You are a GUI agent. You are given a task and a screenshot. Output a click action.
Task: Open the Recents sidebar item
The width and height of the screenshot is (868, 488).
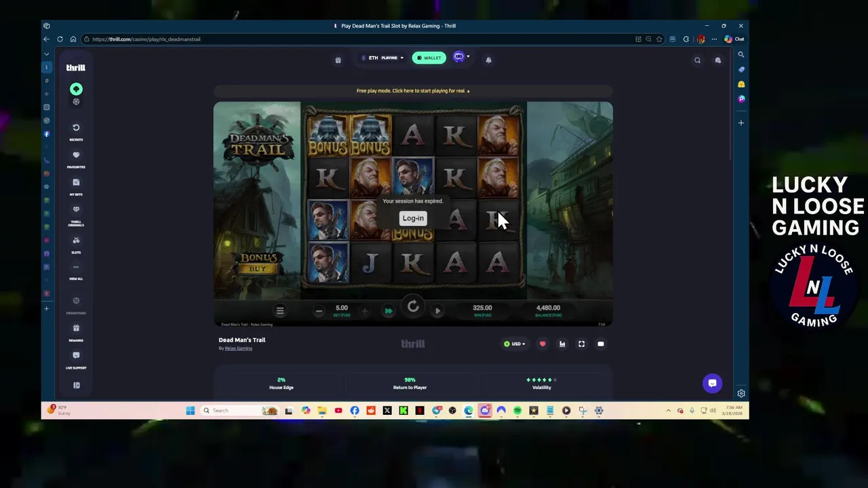click(76, 131)
